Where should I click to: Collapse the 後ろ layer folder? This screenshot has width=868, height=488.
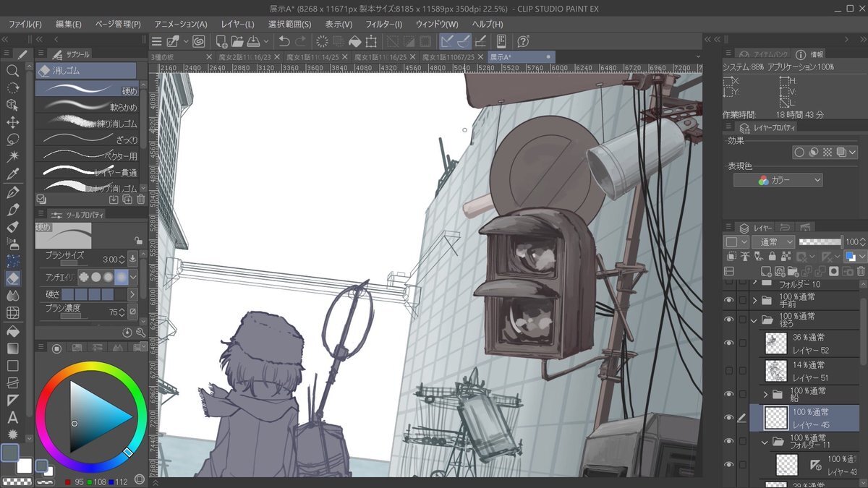[x=755, y=320]
